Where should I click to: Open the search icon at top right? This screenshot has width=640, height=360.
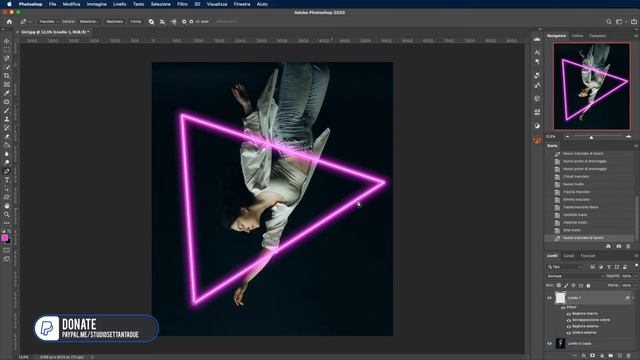tap(609, 22)
